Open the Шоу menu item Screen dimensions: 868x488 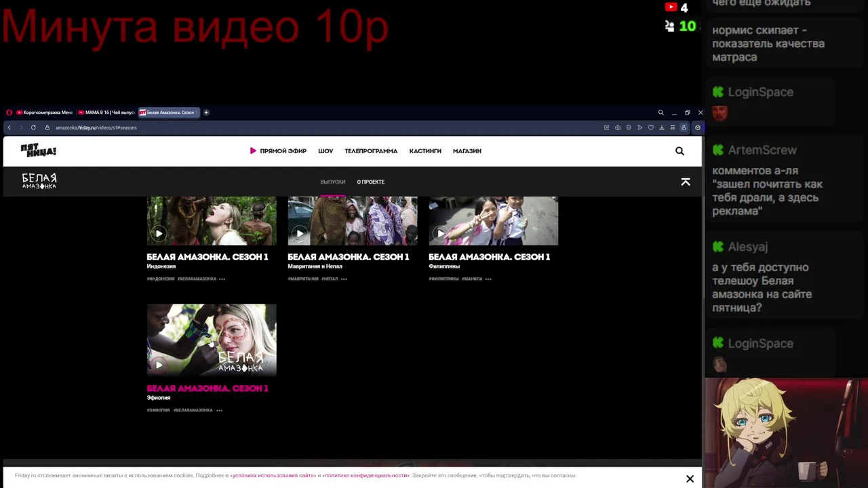[x=325, y=151]
